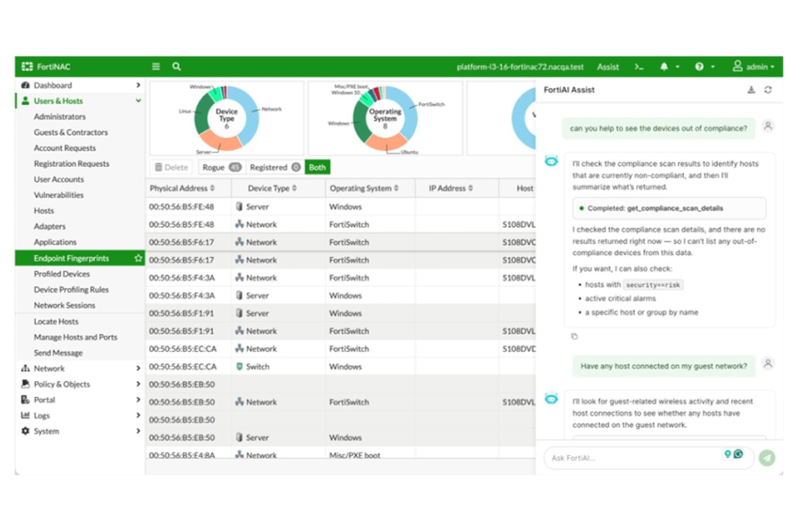Click the System gear icon
The height and width of the screenshot is (532, 798).
pos(25,431)
